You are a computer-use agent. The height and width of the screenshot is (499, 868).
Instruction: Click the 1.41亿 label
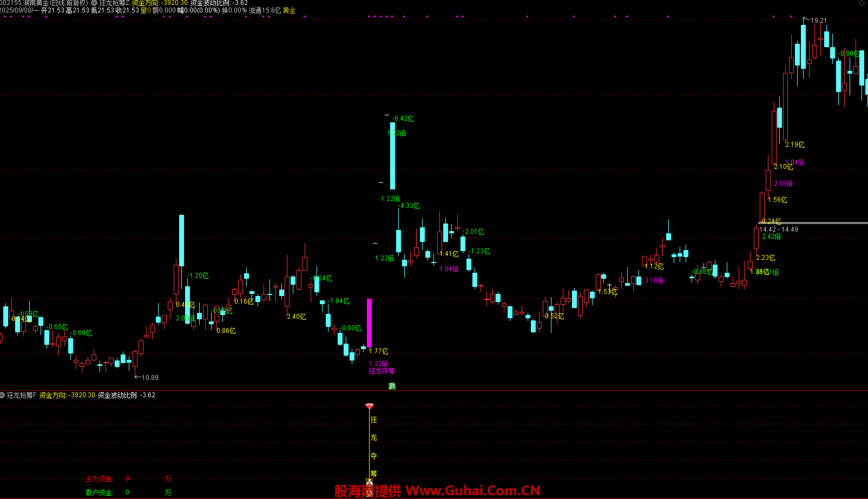(449, 254)
